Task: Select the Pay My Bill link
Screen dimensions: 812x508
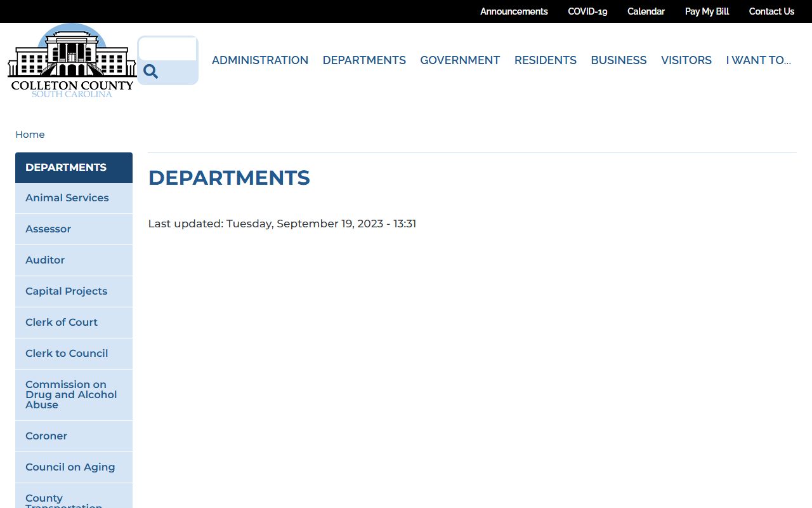Action: (x=707, y=11)
